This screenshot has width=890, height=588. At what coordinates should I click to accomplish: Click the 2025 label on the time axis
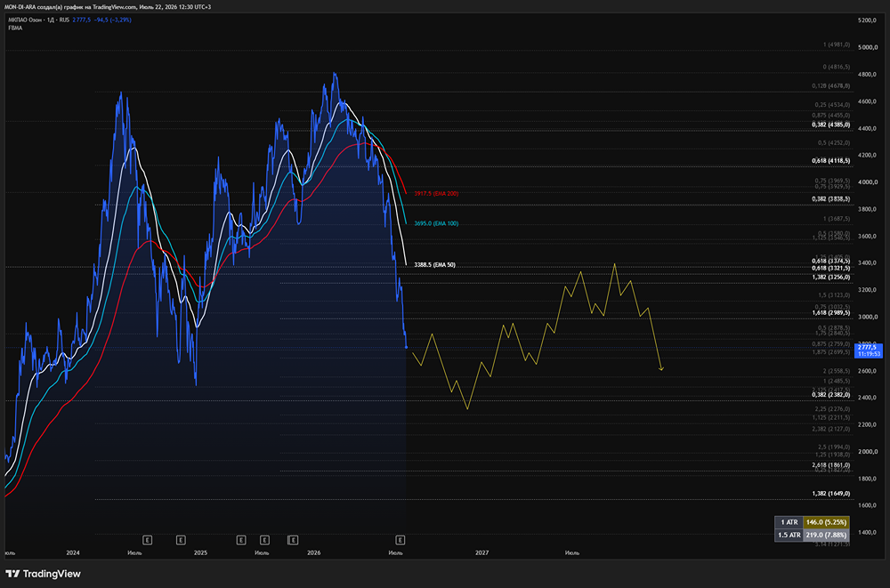coord(200,552)
